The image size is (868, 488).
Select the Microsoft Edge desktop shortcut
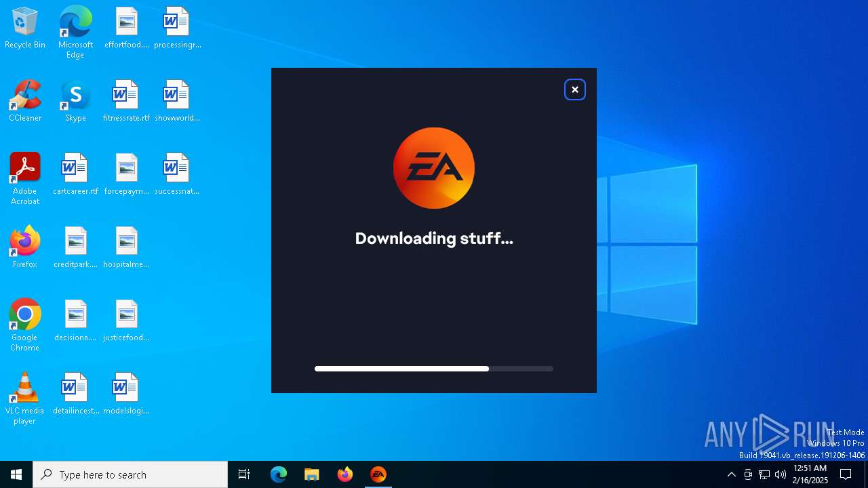pyautogui.click(x=75, y=33)
